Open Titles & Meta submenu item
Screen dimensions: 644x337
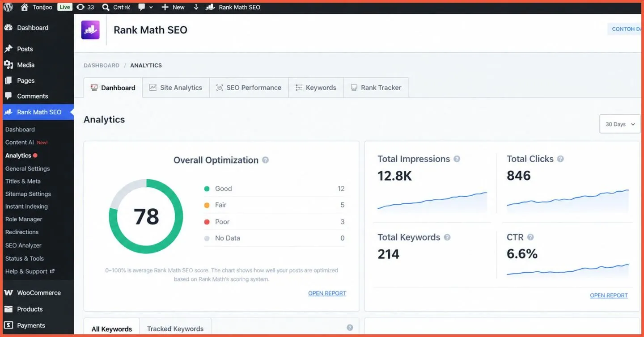(x=23, y=181)
